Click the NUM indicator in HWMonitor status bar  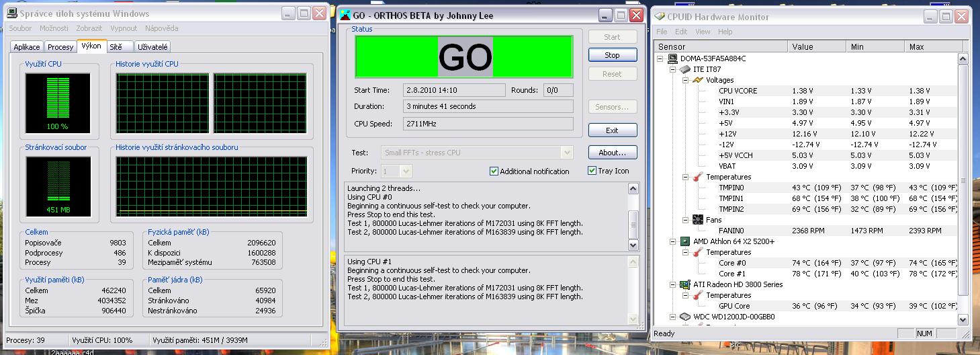(924, 333)
